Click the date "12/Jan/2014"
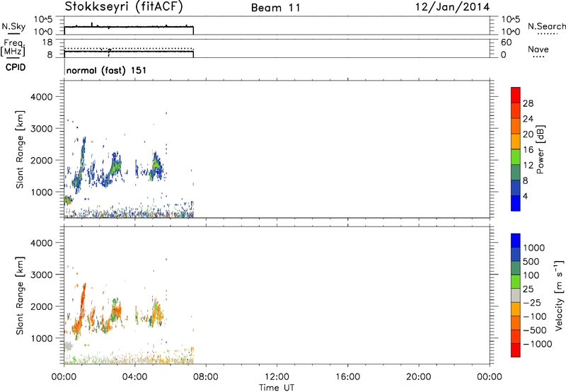 coord(452,7)
